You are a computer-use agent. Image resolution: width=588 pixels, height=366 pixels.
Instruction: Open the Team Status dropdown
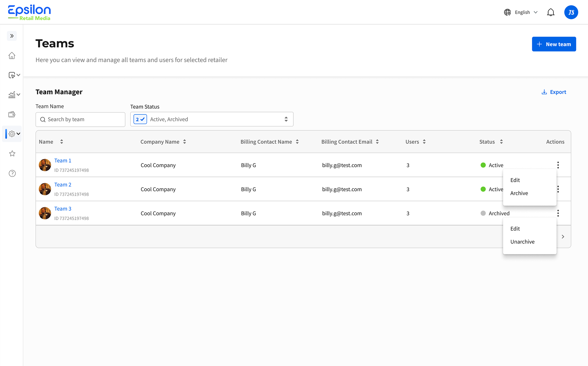coord(286,119)
